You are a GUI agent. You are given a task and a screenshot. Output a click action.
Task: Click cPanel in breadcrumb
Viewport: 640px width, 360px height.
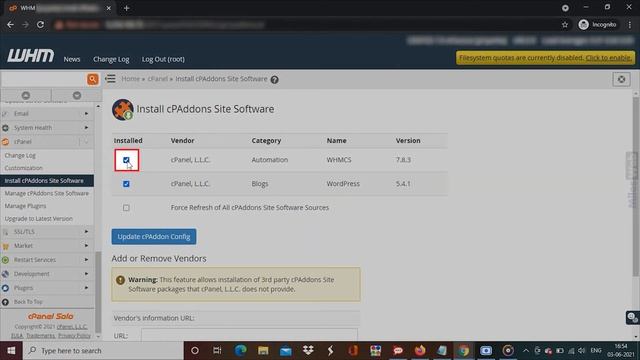click(x=157, y=79)
